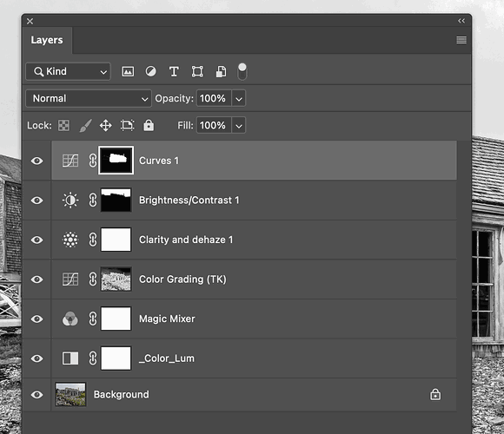Select Background layer image thumbnail

click(70, 394)
